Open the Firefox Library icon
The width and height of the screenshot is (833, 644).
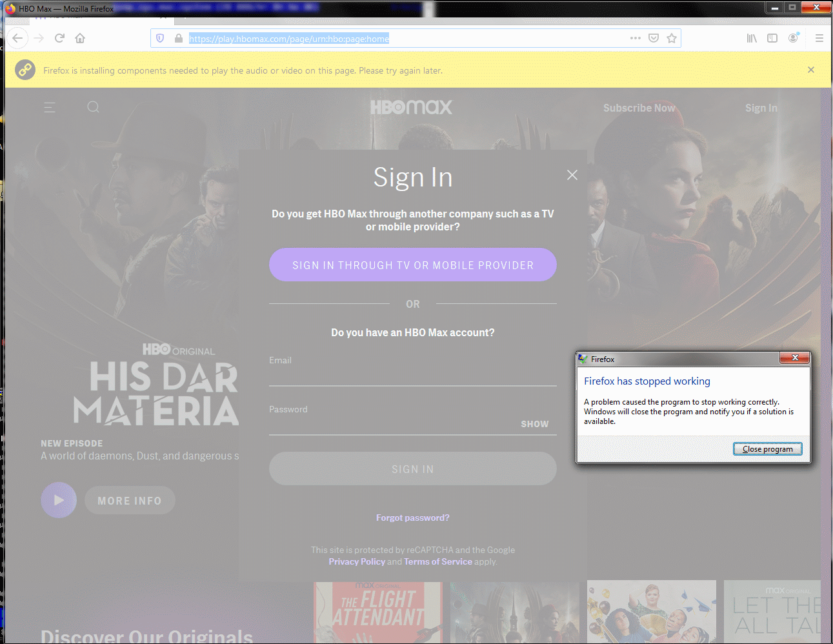click(751, 38)
